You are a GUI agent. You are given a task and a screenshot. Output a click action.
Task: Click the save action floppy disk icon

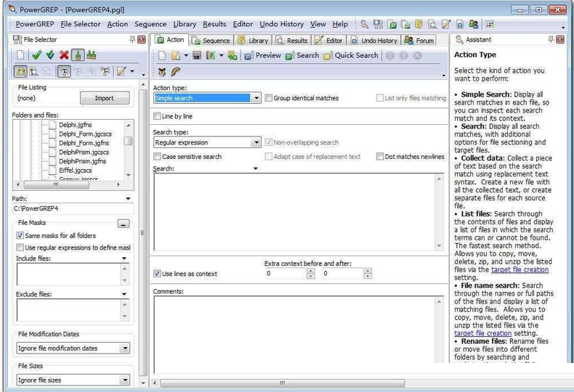197,55
